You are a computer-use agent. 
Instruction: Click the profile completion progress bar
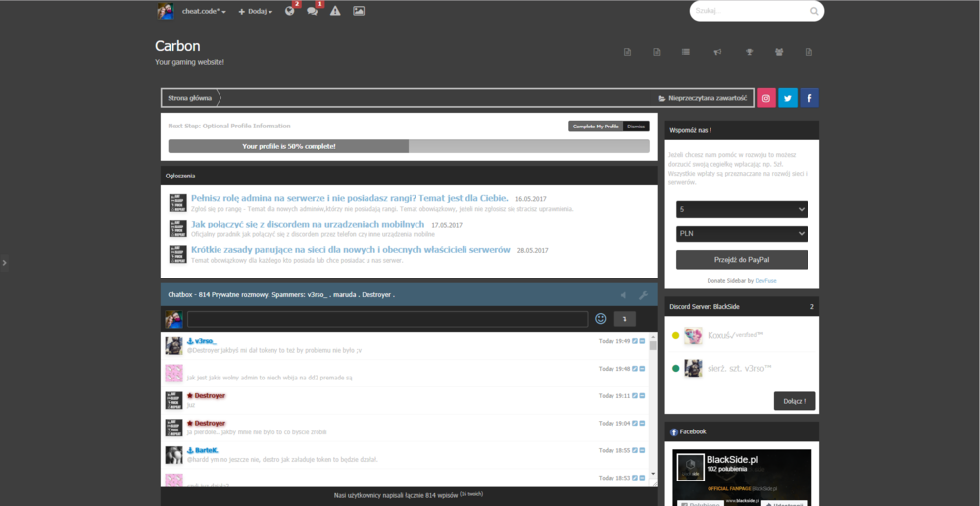[408, 146]
